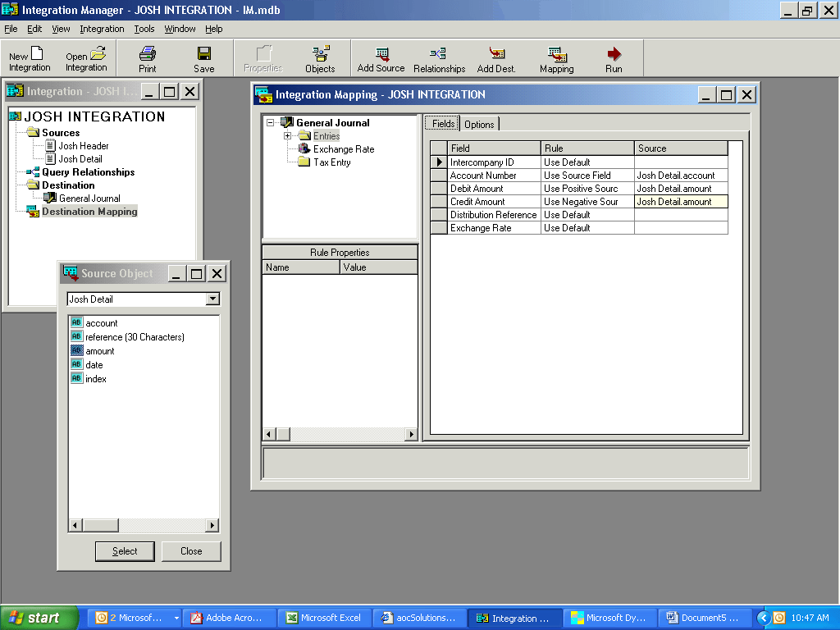
Task: Collapse the General Journal tree node
Action: 272,121
